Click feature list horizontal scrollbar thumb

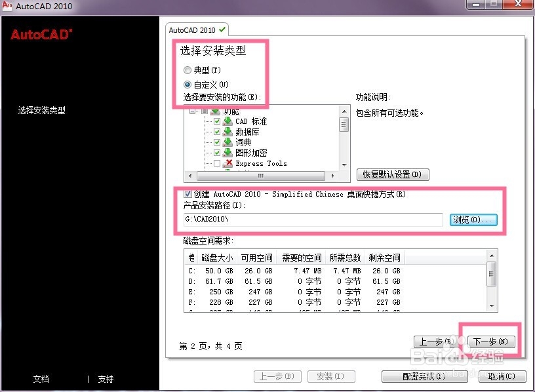[x=261, y=176]
